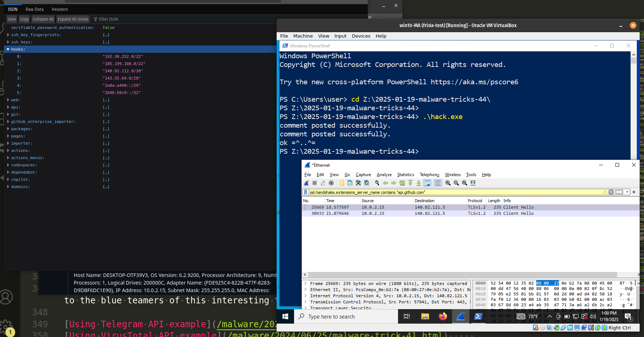The image size is (644, 337).
Task: Click Save in JSON viewer
Action: 12,19
